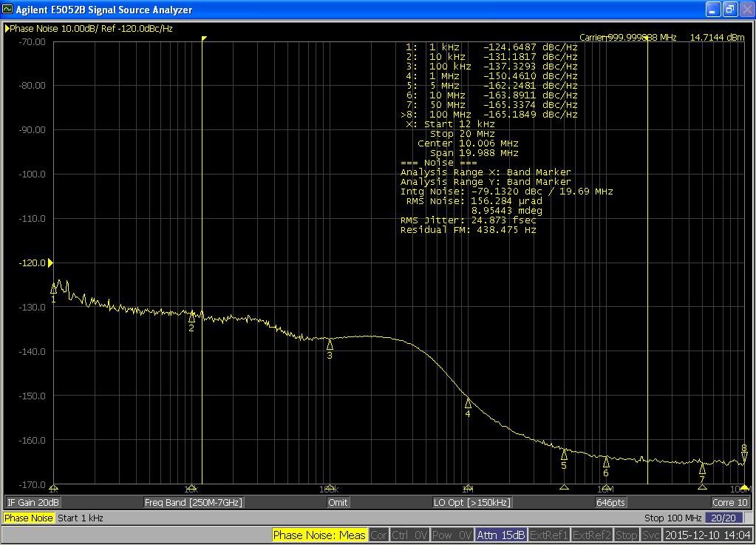The width and height of the screenshot is (756, 545).
Task: Click marker 4 readout row 1 MHz -150.4610
Action: [491, 76]
